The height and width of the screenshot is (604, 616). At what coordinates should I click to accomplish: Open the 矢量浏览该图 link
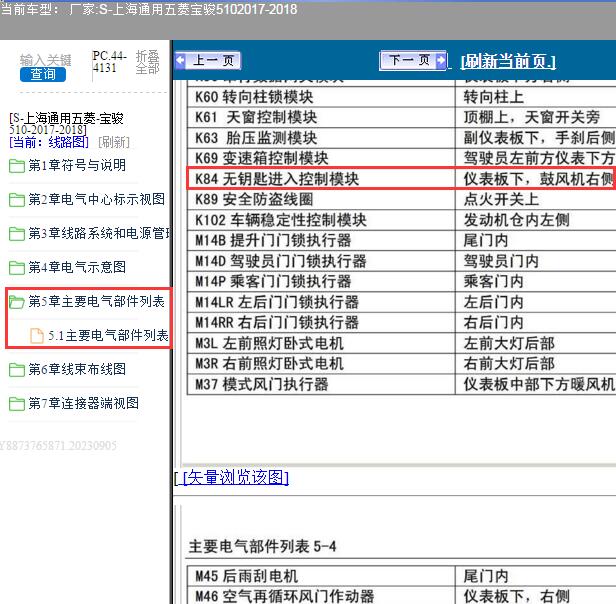(x=236, y=477)
